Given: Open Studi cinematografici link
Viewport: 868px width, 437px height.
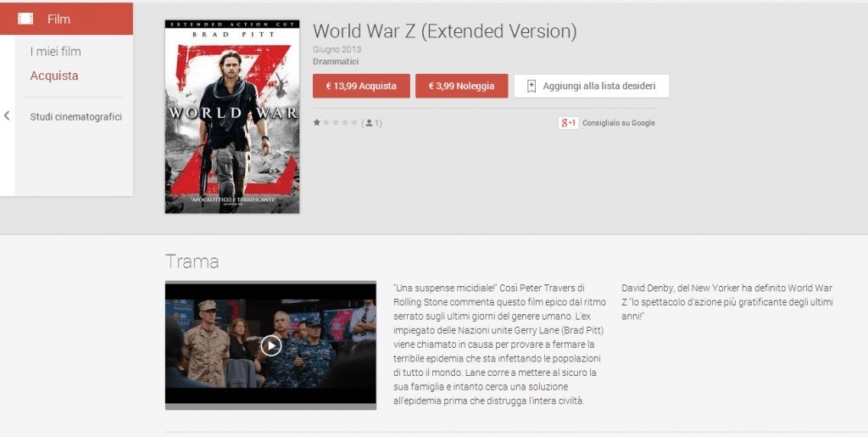Looking at the screenshot, I should point(75,116).
